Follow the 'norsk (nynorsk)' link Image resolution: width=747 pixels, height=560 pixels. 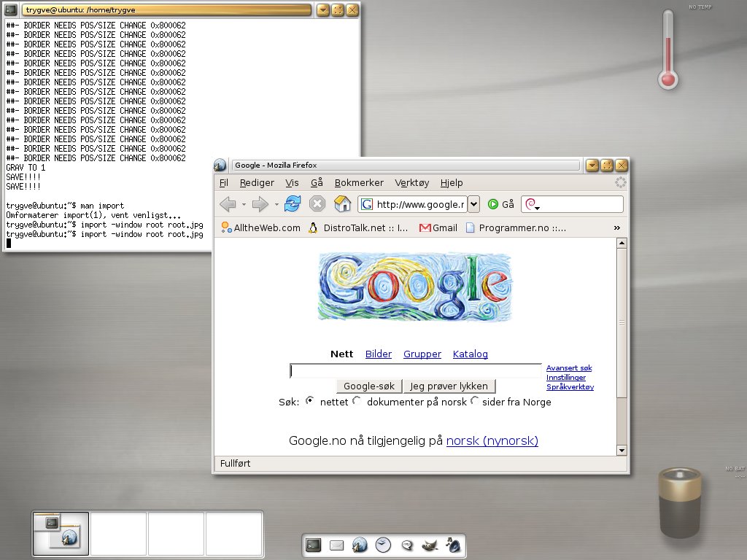pos(492,441)
